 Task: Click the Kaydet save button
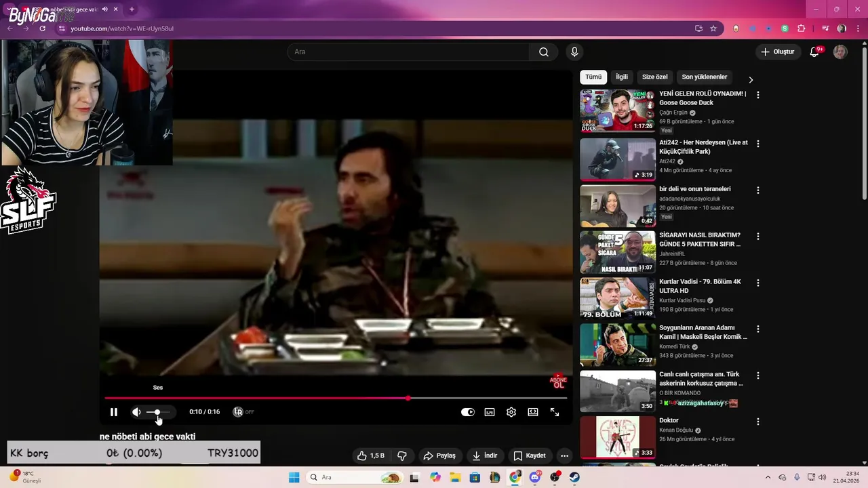pos(530,455)
